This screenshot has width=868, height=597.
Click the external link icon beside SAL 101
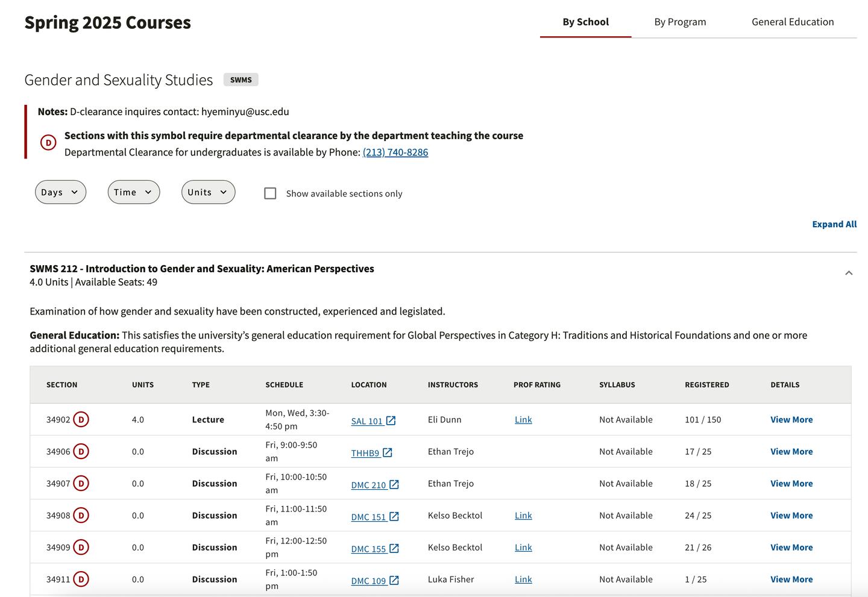point(391,420)
